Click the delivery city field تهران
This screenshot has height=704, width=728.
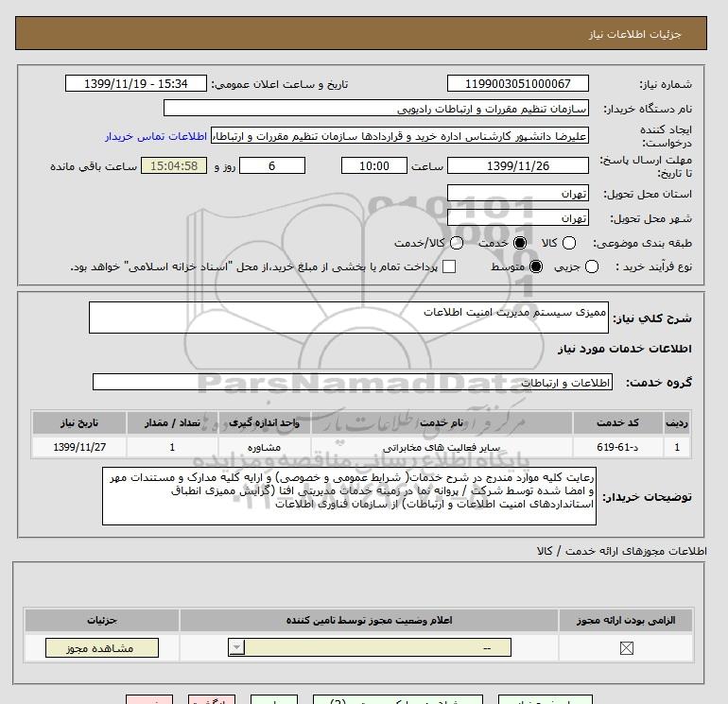tap(518, 217)
